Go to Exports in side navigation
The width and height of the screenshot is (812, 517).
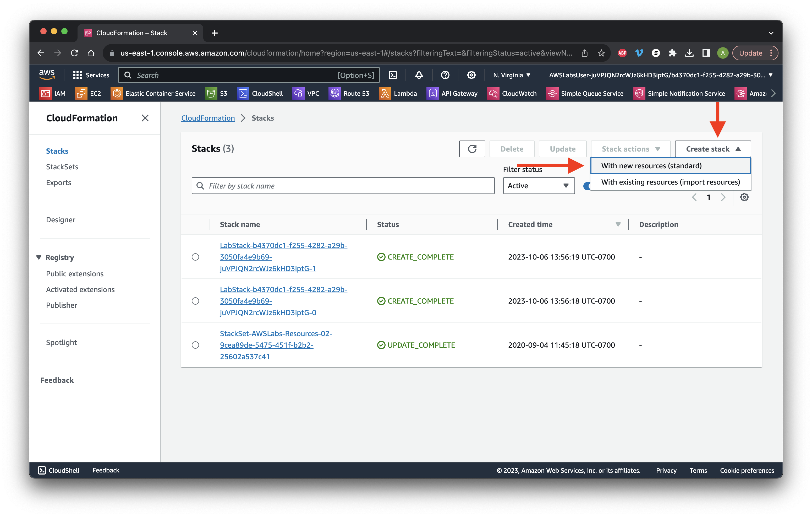[59, 182]
